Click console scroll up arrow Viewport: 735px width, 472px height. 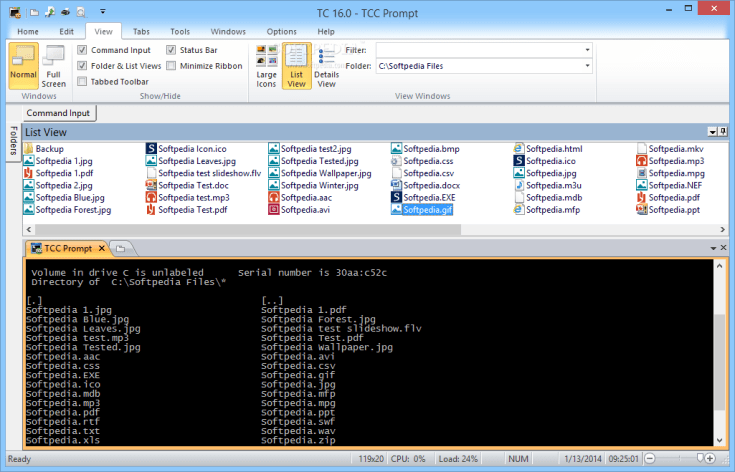point(720,266)
